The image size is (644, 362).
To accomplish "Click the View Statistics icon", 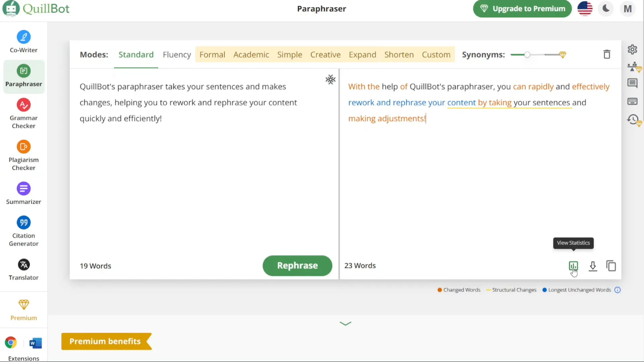I will 573,266.
